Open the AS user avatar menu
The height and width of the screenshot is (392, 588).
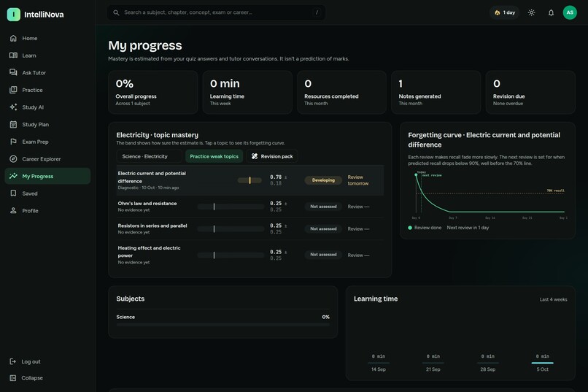pyautogui.click(x=570, y=12)
